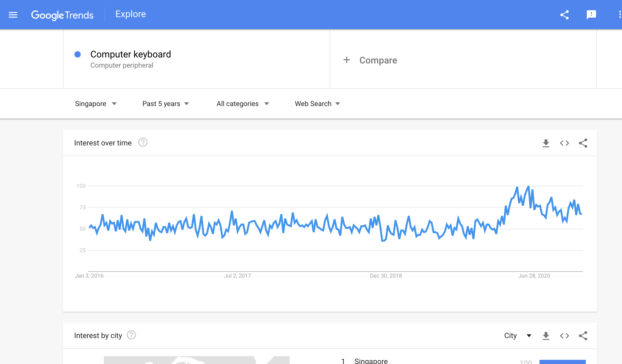Go to Google Trends home logo
622x364 pixels.
tap(62, 15)
